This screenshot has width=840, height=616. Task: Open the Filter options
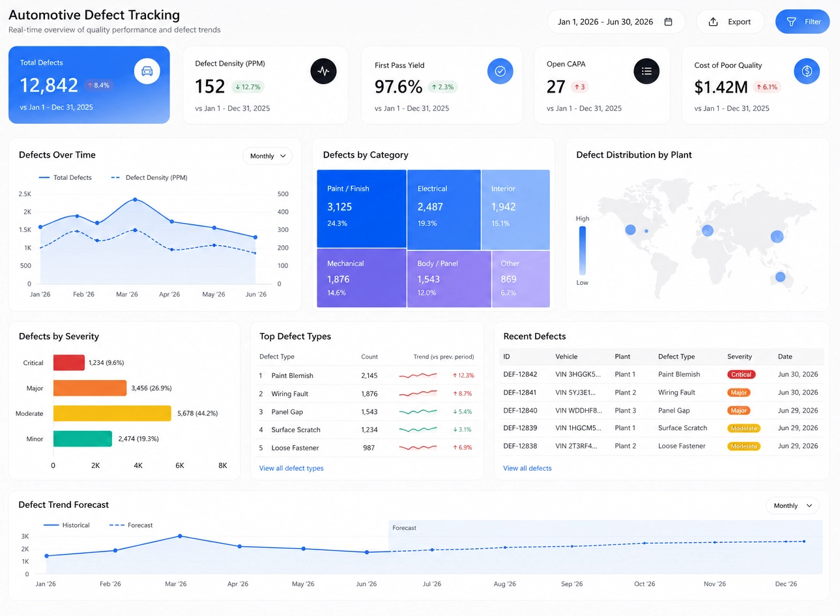[x=802, y=22]
